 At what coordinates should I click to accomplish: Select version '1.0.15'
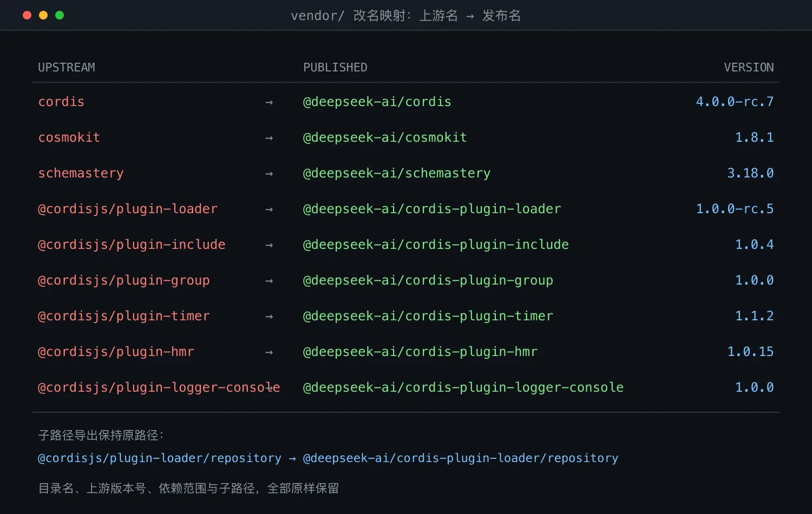[750, 352]
